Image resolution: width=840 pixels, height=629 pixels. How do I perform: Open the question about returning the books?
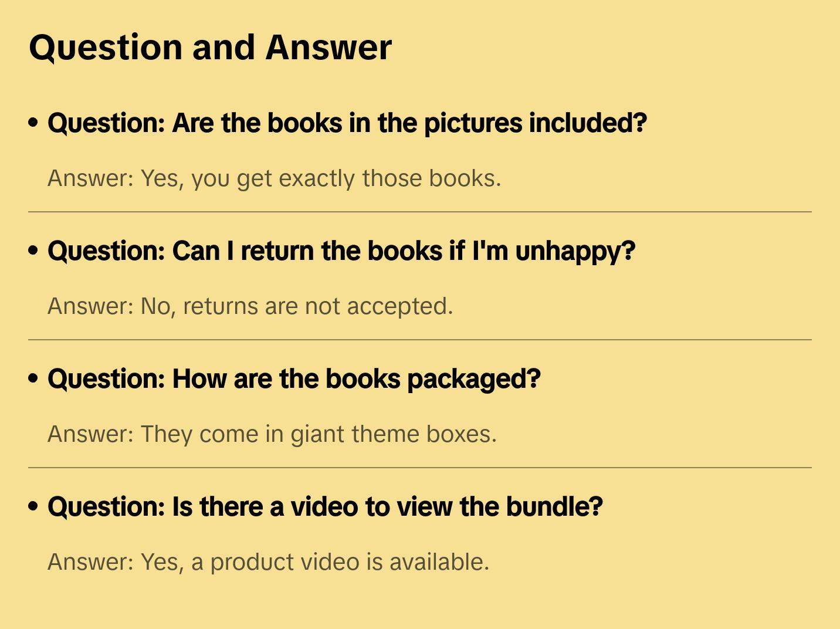coord(341,251)
